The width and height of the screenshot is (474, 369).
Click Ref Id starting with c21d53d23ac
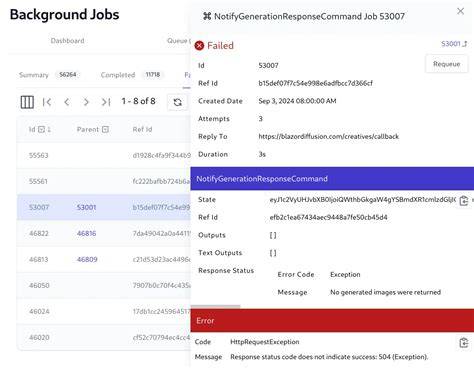point(161,259)
